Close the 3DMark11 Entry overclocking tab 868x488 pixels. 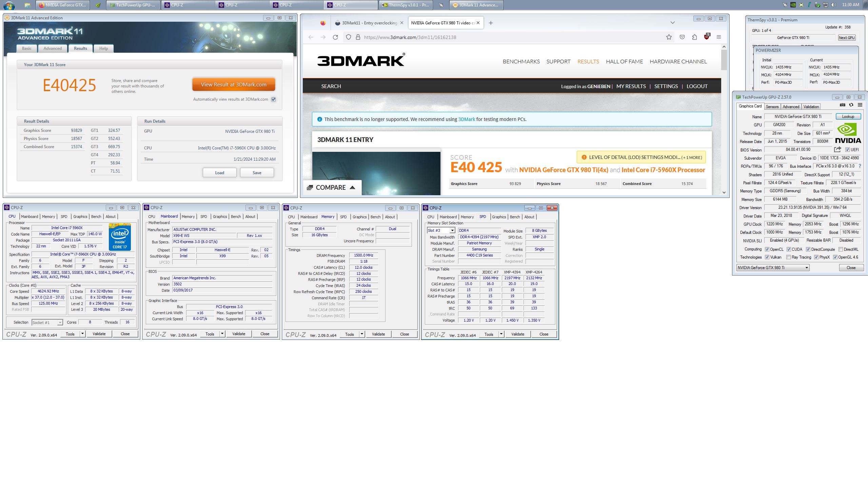pyautogui.click(x=402, y=23)
